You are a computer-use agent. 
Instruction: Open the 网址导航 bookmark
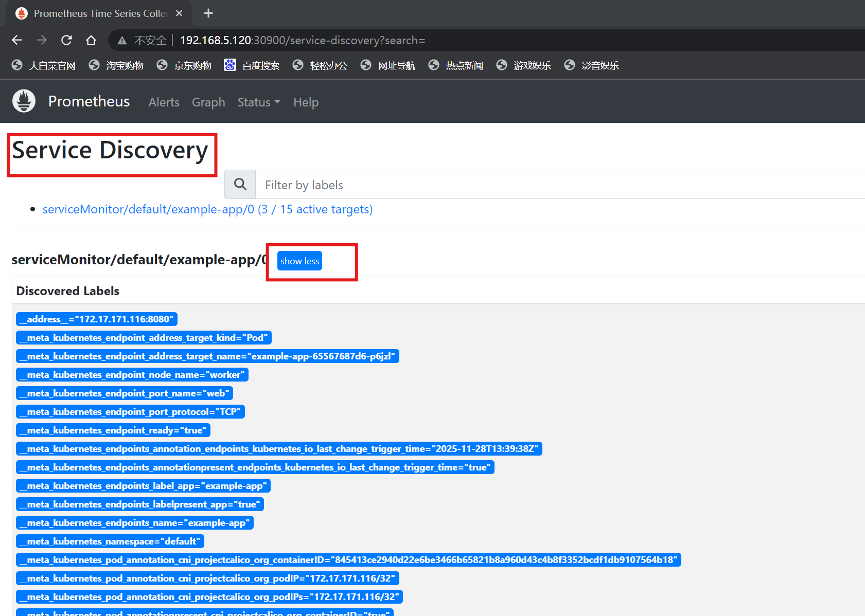coord(388,65)
